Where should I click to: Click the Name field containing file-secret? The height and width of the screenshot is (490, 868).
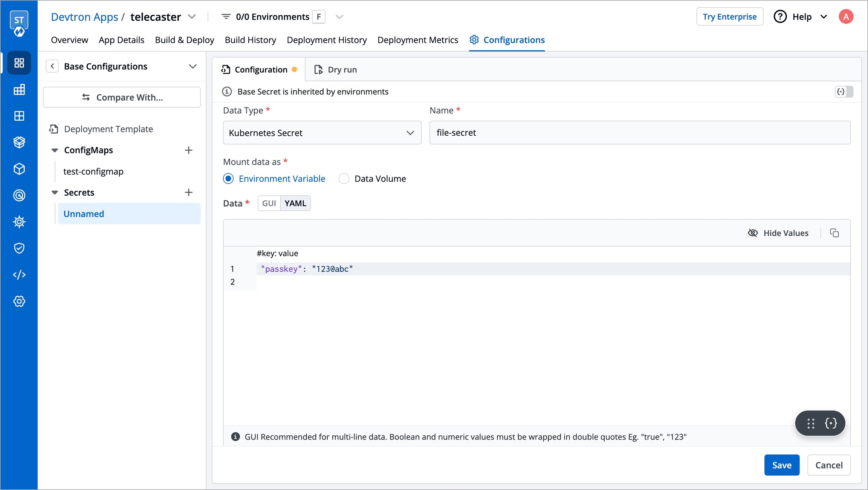click(x=640, y=133)
